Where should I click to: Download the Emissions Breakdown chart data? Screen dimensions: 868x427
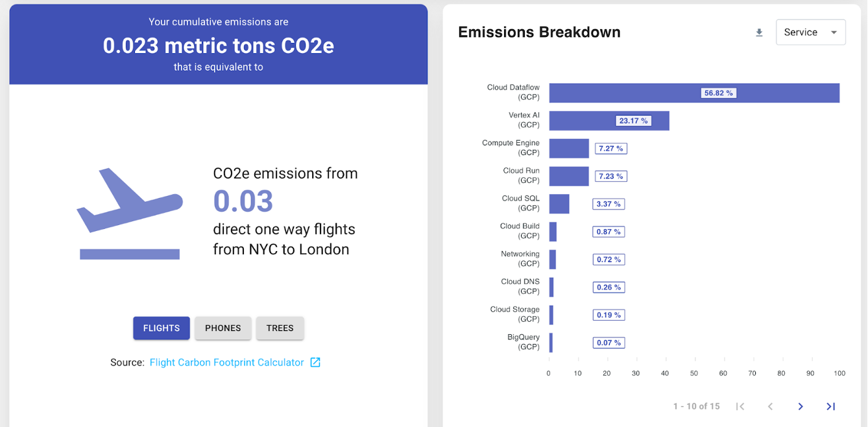click(x=759, y=32)
